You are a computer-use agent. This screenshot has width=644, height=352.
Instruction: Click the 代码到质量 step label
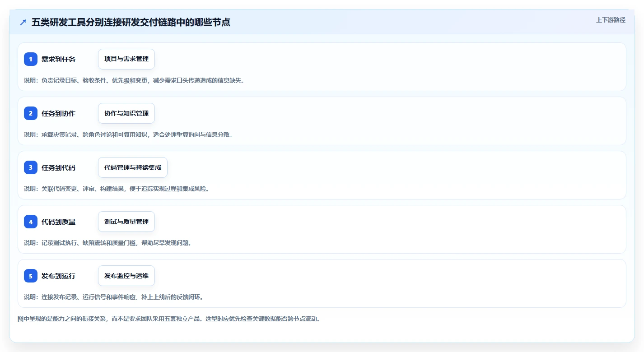pos(58,222)
